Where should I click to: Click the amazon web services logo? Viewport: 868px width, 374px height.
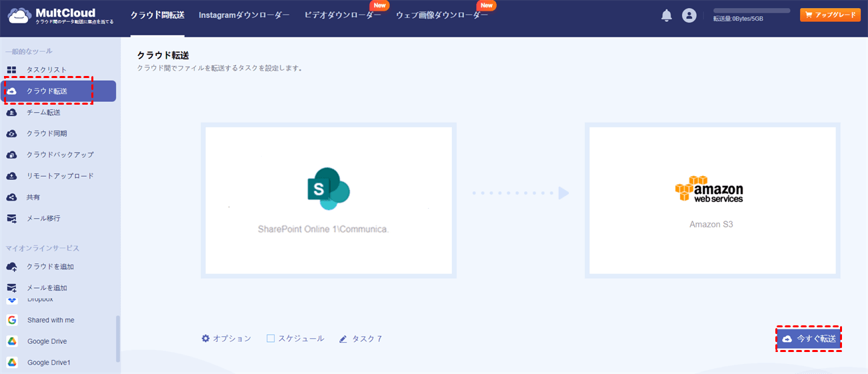coord(709,189)
